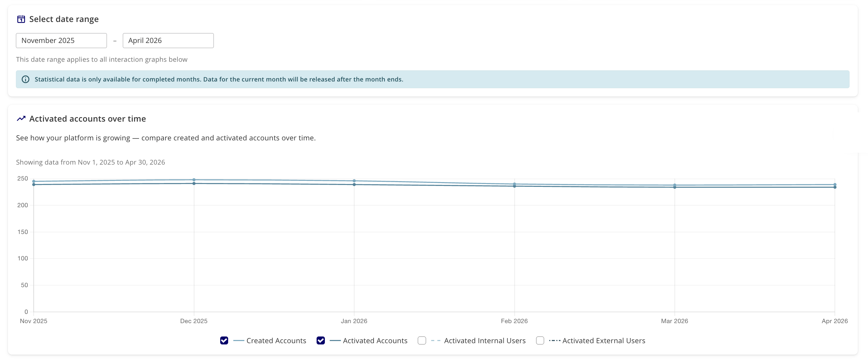This screenshot has width=868, height=361.
Task: Click the Activated Accounts legend line marker
Action: 335,341
